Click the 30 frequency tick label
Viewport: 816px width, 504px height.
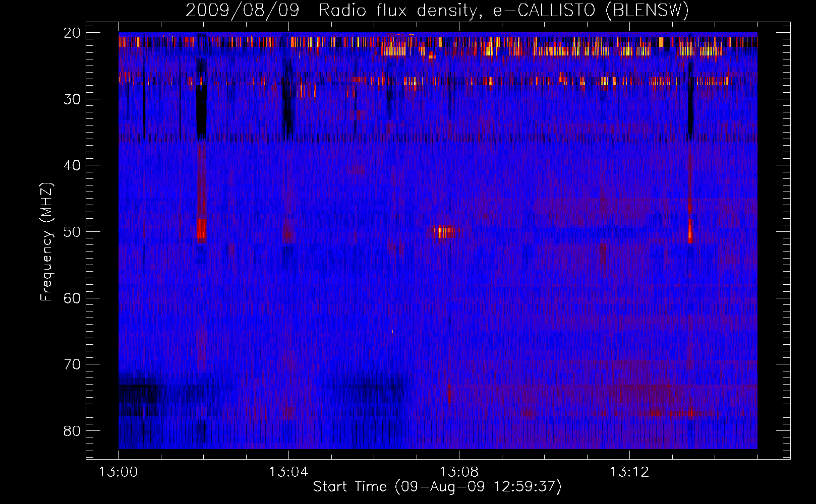point(73,99)
